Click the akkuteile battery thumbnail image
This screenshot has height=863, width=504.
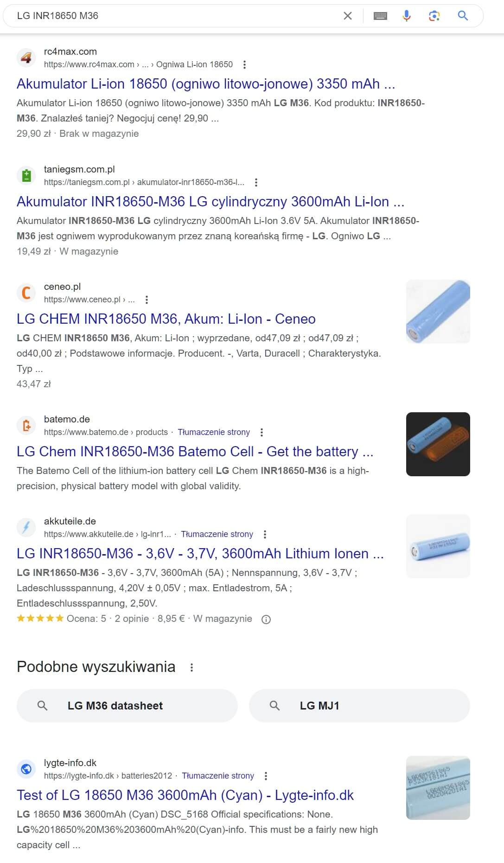click(438, 546)
